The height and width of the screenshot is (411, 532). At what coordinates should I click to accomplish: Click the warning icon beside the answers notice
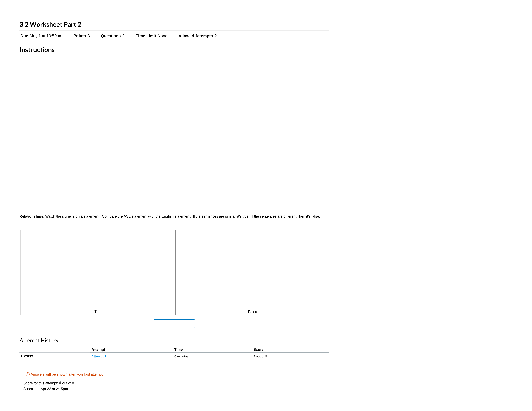click(x=28, y=374)
